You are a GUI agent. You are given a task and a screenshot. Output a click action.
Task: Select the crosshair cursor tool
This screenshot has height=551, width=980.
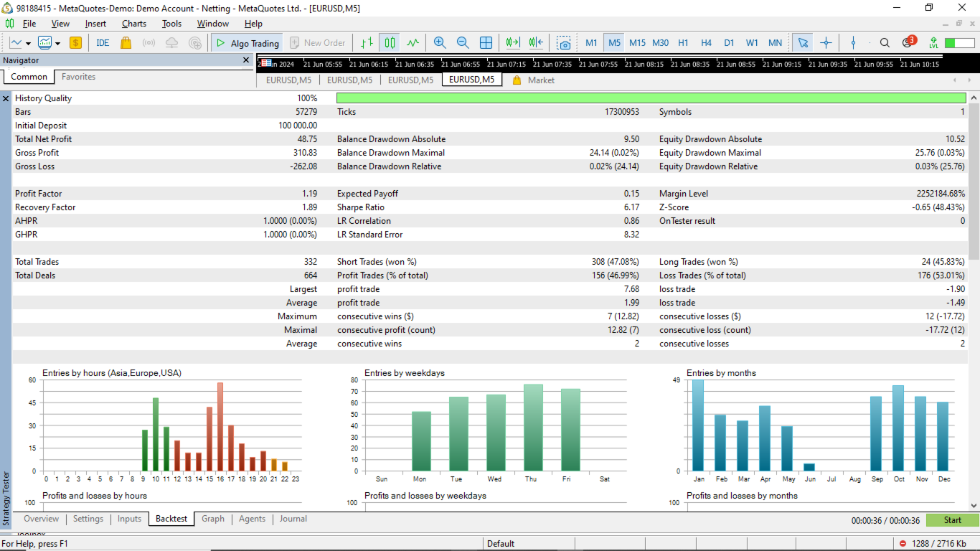[x=826, y=43]
